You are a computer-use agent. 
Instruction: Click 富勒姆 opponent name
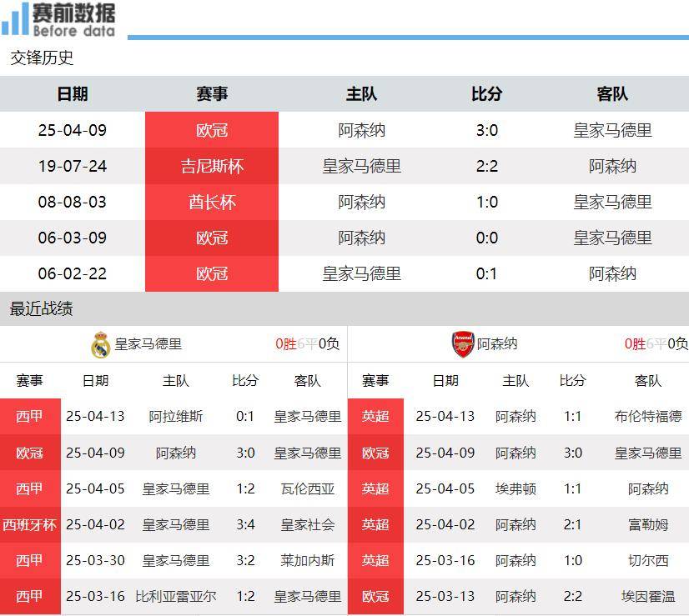648,524
